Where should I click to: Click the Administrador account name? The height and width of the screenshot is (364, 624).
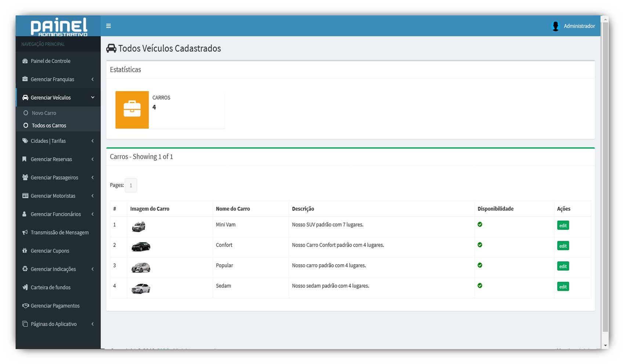[x=579, y=26]
